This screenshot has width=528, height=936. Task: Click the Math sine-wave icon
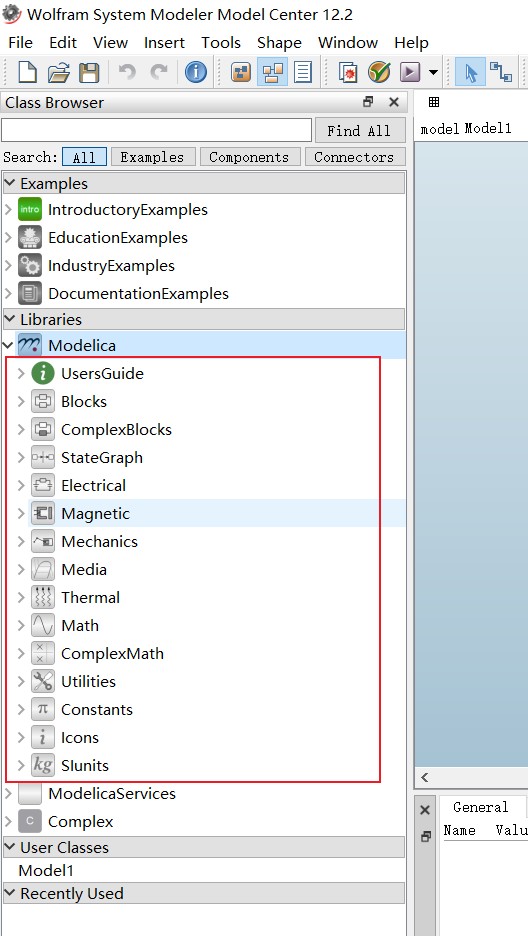(43, 626)
